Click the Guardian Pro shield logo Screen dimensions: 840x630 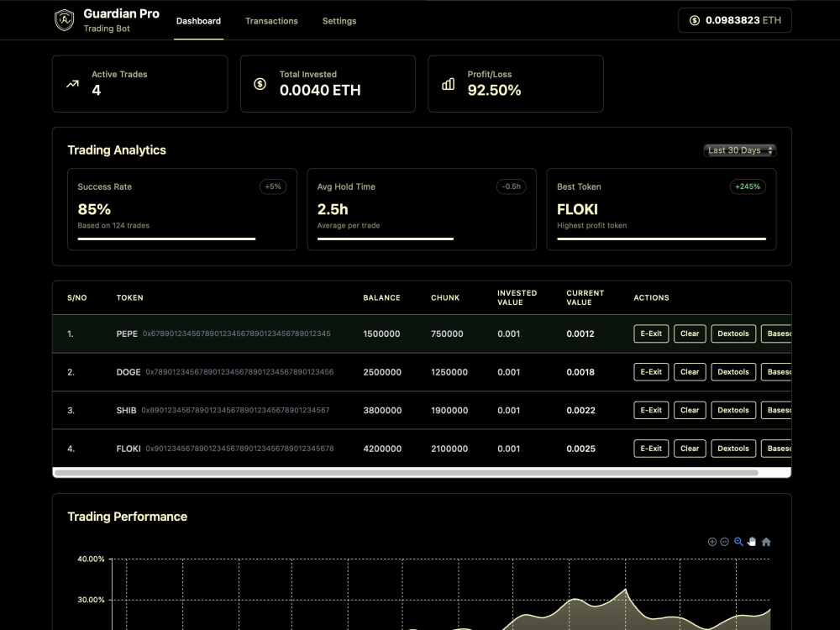point(64,20)
